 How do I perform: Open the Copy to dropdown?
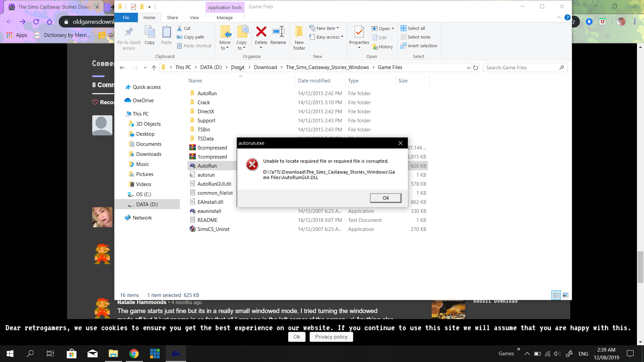point(241,48)
